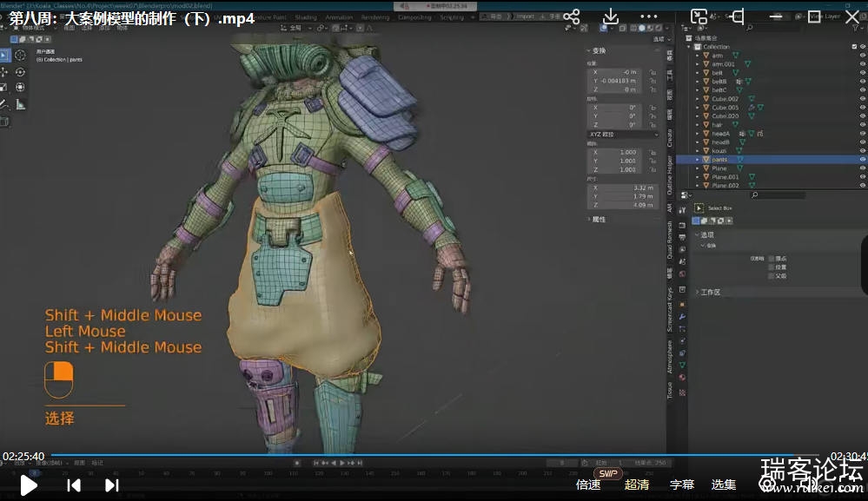Toggle visibility eye for hair object
Image resolution: width=868 pixels, height=501 pixels.
863,124
